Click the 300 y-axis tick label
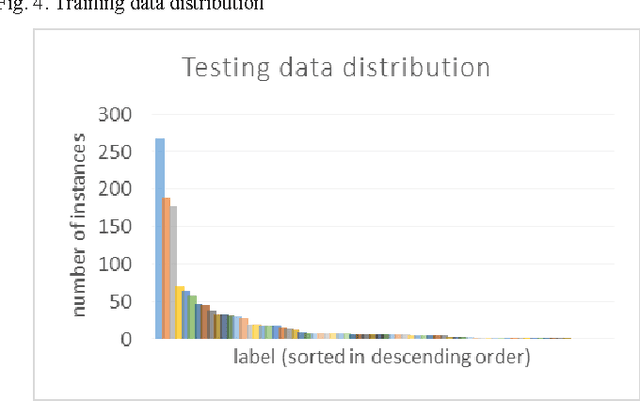The height and width of the screenshot is (401, 640). point(116,115)
